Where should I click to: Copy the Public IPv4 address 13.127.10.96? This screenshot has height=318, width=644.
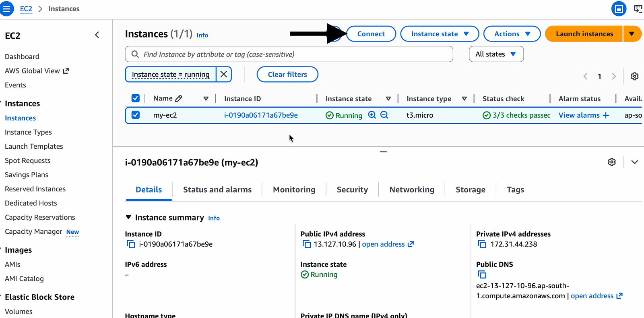pyautogui.click(x=307, y=244)
